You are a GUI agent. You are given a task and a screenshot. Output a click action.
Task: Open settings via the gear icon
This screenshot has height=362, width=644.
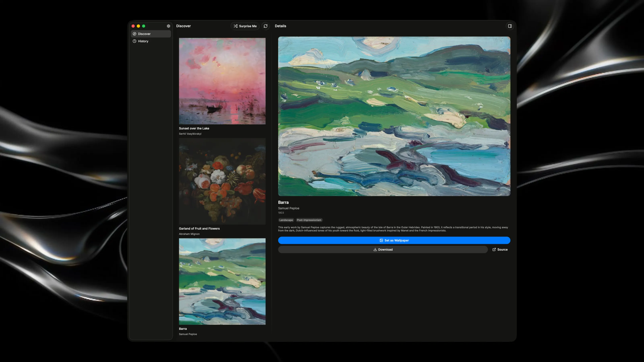click(x=168, y=26)
